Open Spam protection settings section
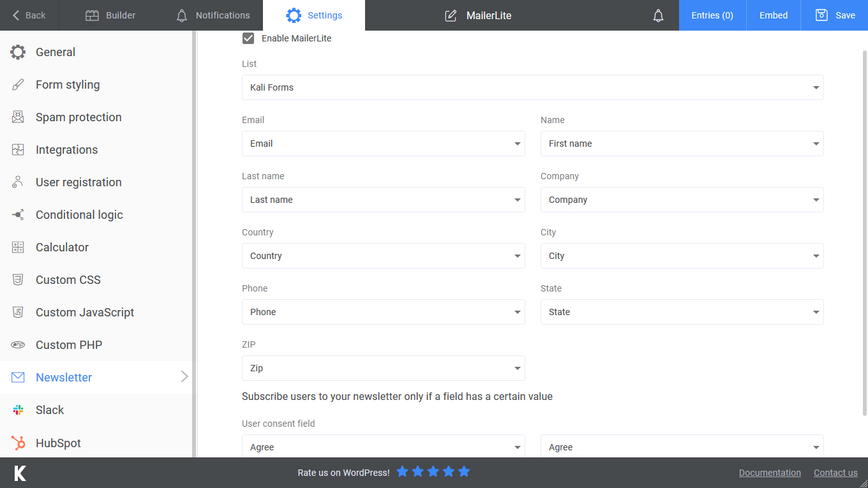Image resolution: width=868 pixels, height=488 pixels. 96,117
